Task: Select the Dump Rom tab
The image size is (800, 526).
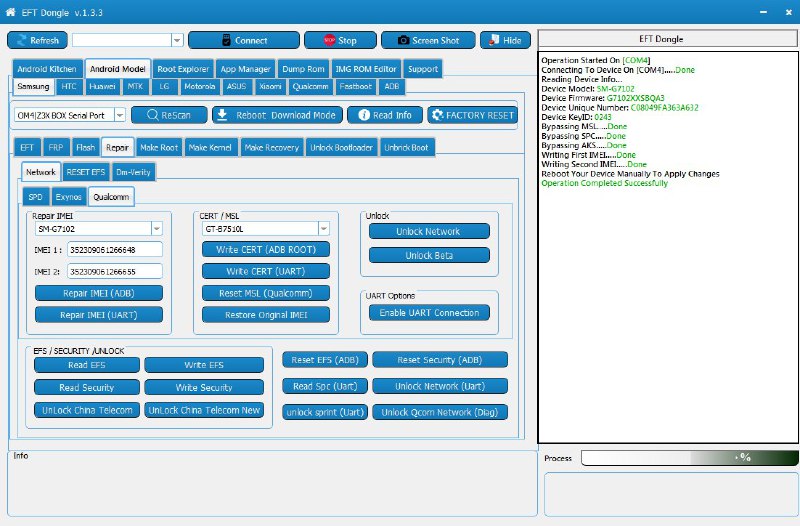Action: 303,69
